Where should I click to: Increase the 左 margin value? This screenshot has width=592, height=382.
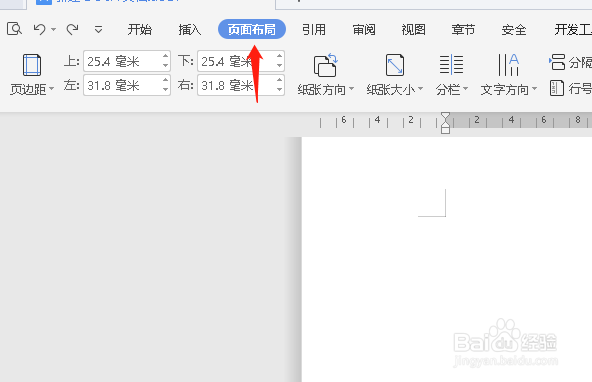coord(165,80)
